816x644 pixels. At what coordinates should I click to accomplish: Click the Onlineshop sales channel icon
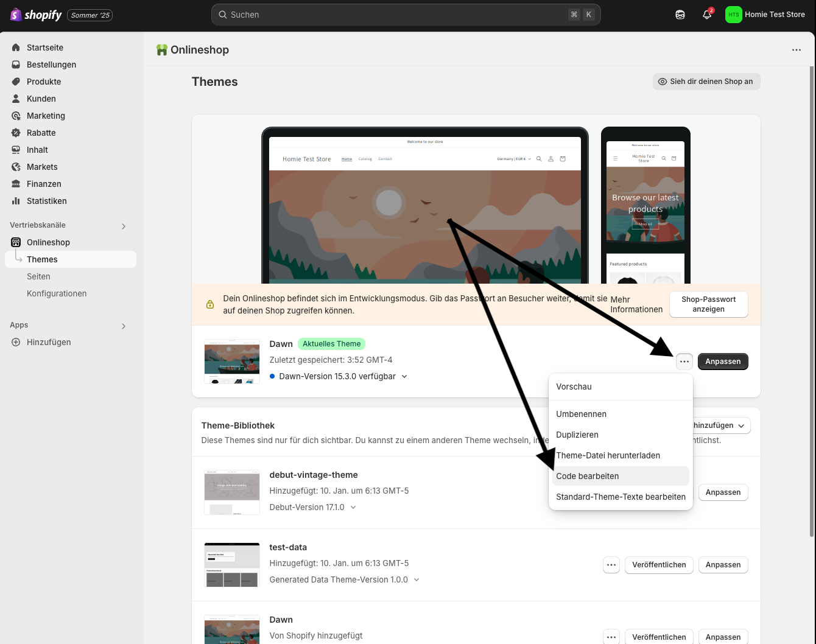[x=15, y=242]
